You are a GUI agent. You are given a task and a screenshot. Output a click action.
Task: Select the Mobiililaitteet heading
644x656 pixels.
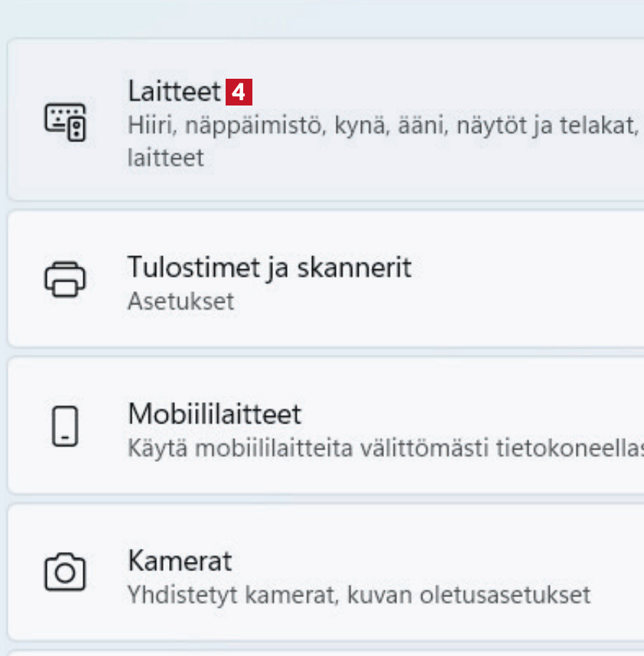click(x=214, y=414)
